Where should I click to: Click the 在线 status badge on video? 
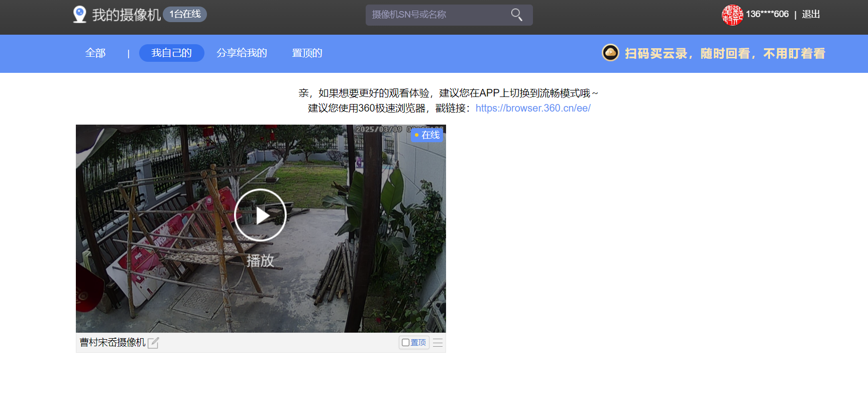click(427, 135)
